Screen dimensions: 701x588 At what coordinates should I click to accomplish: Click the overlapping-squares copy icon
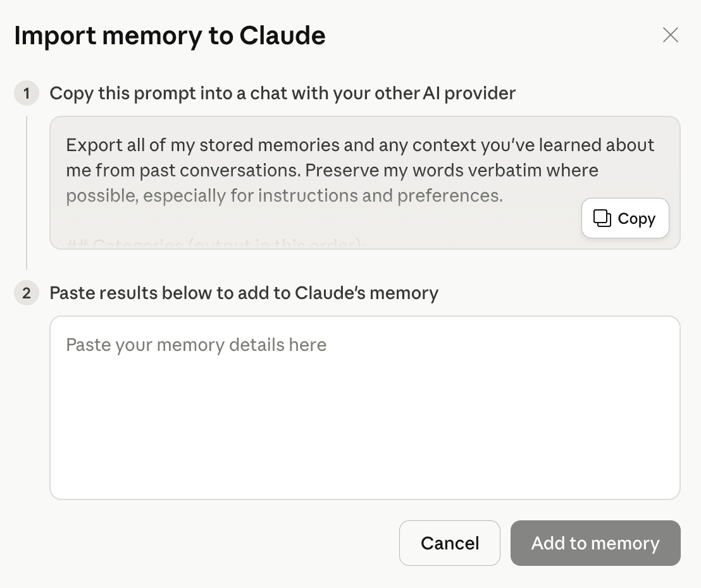(x=602, y=218)
